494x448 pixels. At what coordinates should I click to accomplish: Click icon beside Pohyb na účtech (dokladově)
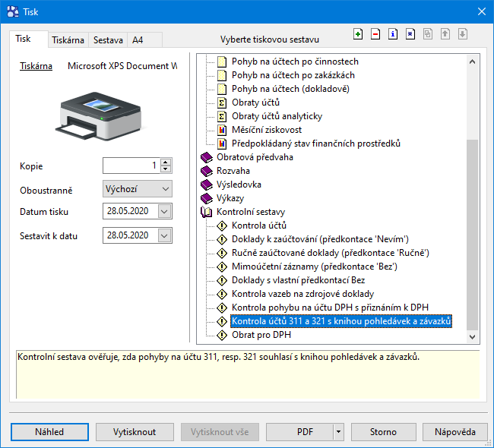[x=222, y=89]
